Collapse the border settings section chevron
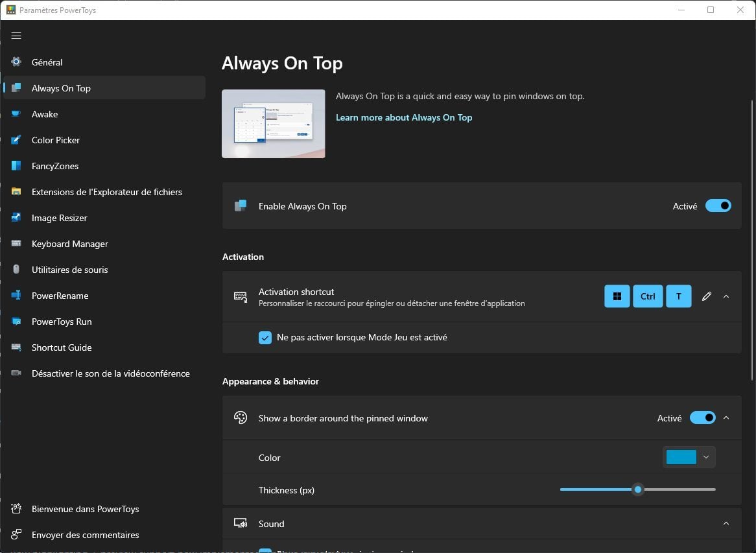 point(726,418)
